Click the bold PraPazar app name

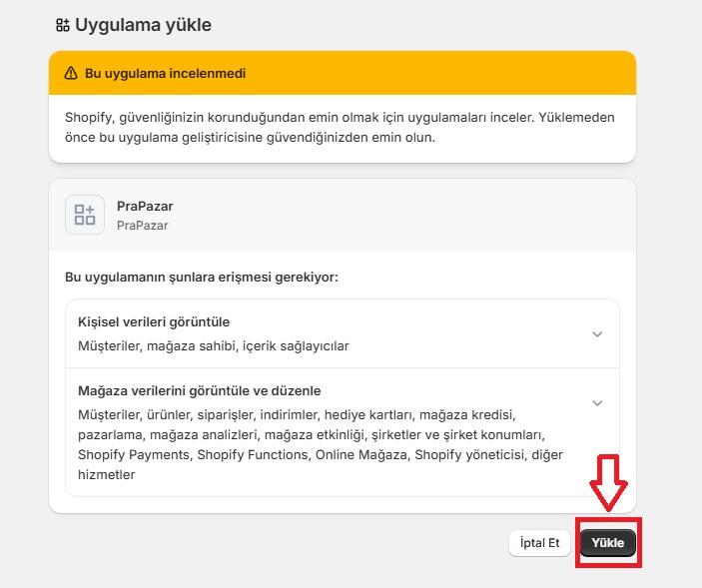[145, 206]
